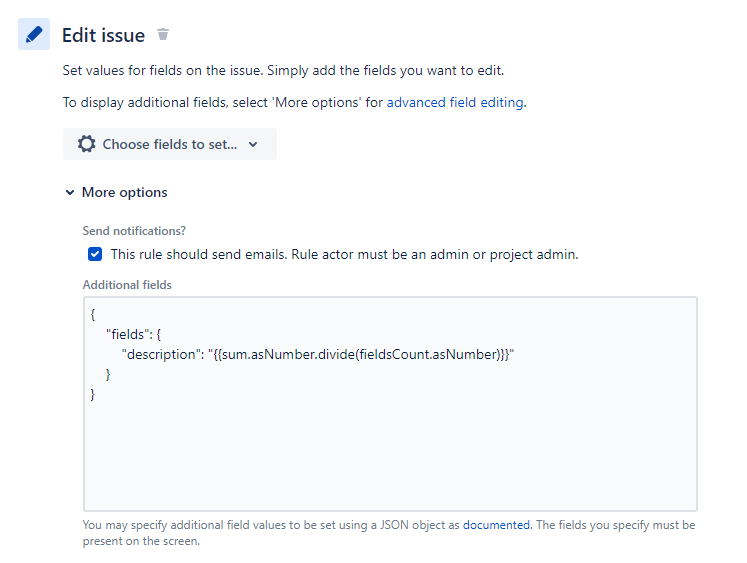
Task: Click the Additional fields label
Action: click(127, 285)
